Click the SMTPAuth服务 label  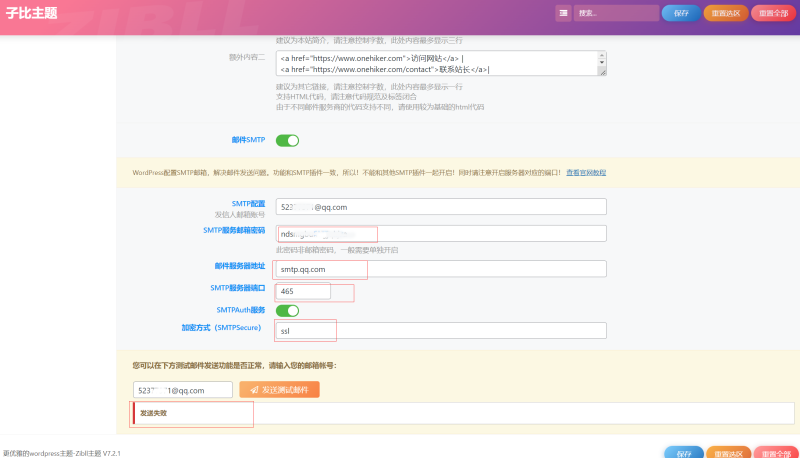(240, 310)
